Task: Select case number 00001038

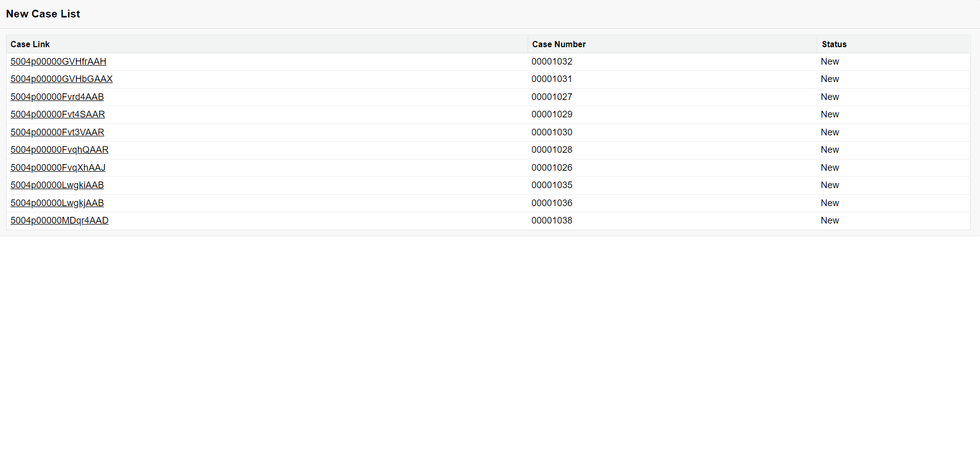Action: (552, 220)
